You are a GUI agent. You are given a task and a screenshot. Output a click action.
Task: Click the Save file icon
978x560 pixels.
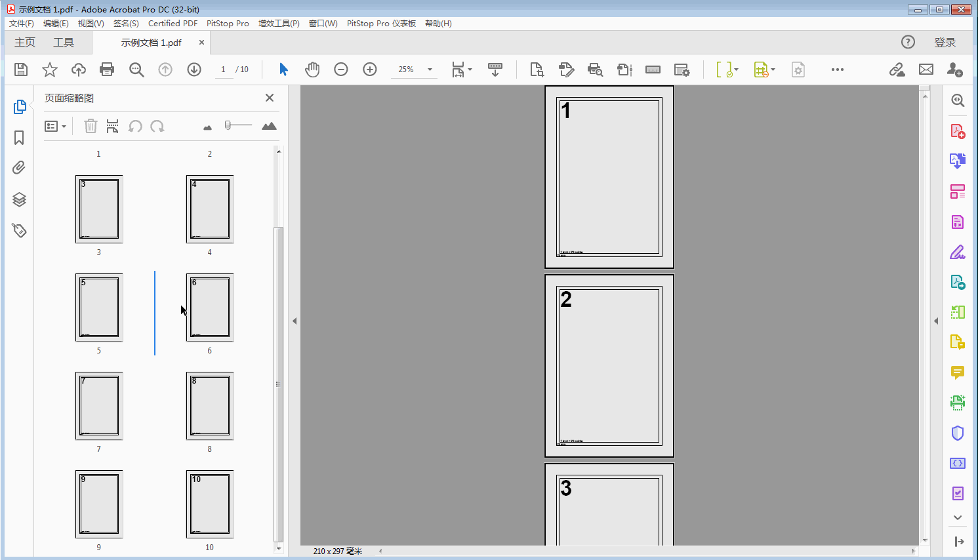tap(21, 70)
